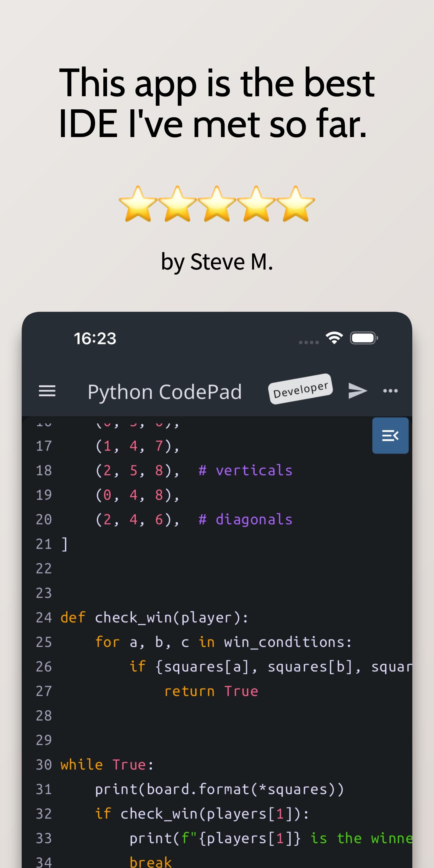Open the hamburger navigation menu
The width and height of the screenshot is (434, 868).
[x=47, y=391]
